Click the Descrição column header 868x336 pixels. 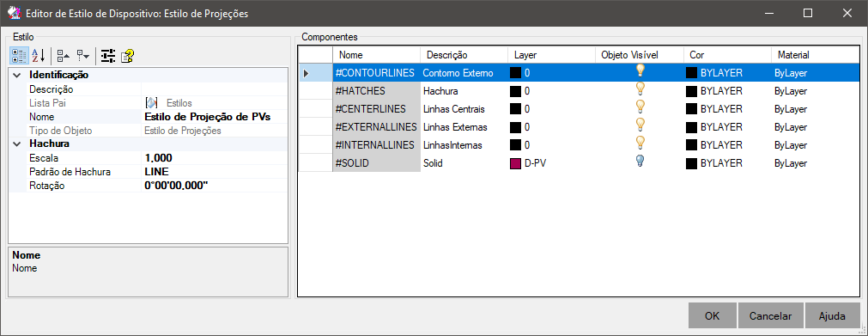click(464, 55)
